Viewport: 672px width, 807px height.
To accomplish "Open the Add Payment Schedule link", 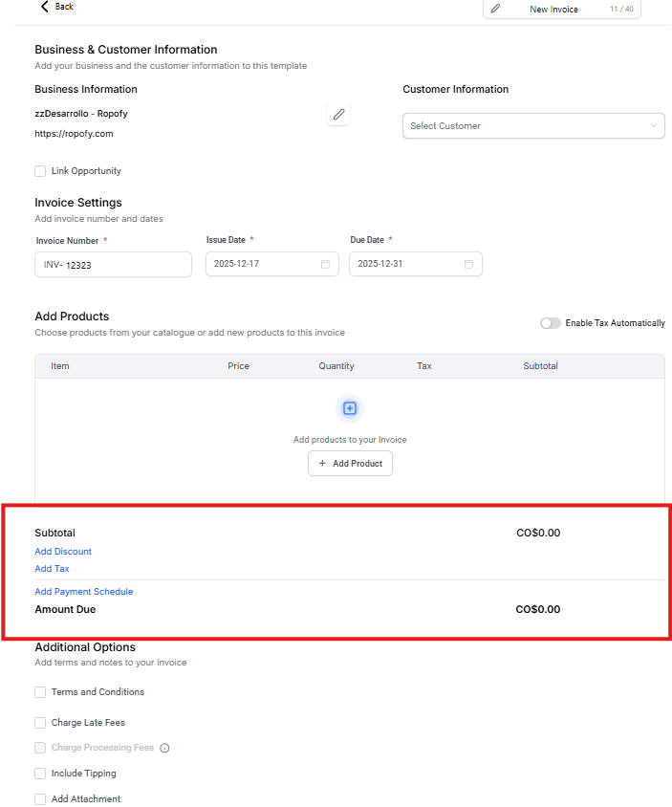I will pyautogui.click(x=84, y=592).
